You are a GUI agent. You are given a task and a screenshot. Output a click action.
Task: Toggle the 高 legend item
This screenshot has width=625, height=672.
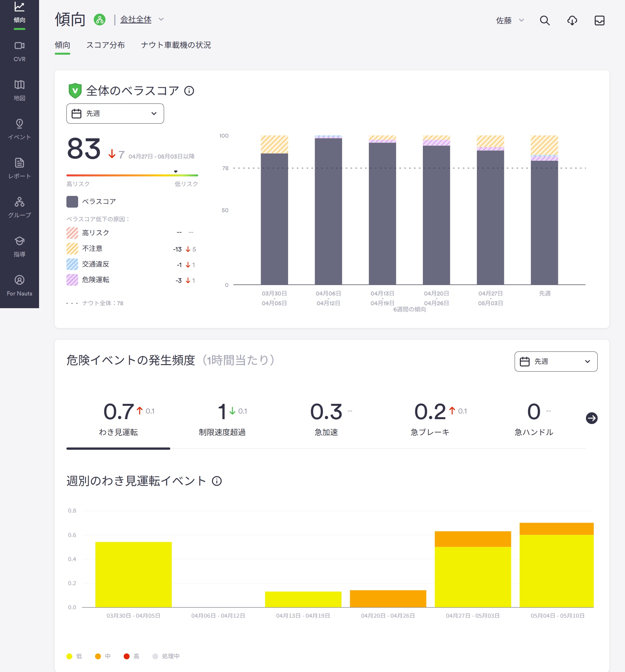coord(132,656)
